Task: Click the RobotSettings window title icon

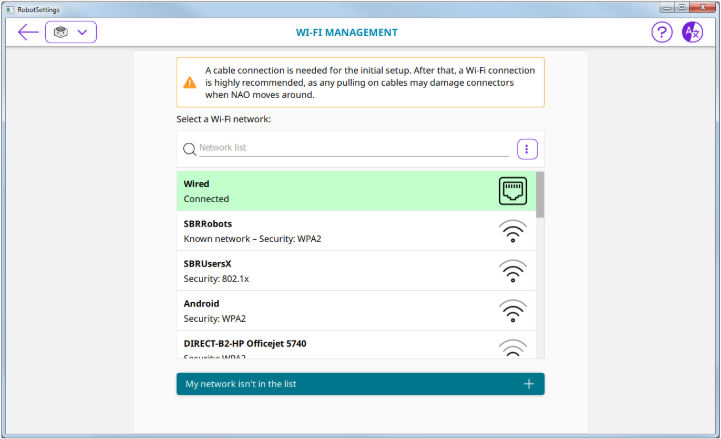Action: click(10, 9)
